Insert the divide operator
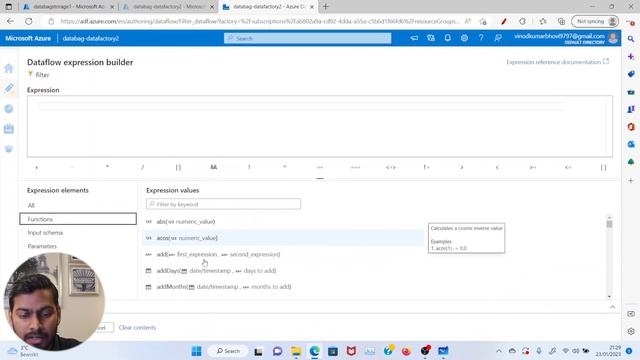This screenshot has width=640, height=360. coord(142,167)
